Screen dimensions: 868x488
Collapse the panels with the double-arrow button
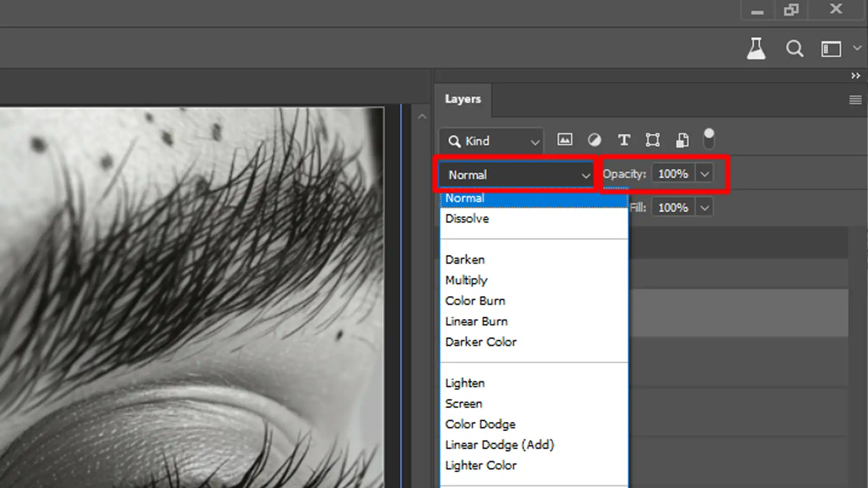point(856,76)
